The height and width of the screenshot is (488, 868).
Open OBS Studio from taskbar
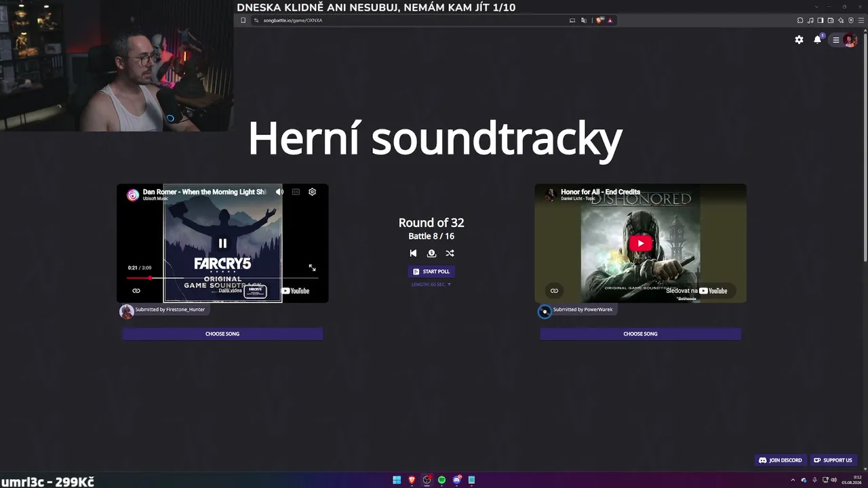coord(427,480)
